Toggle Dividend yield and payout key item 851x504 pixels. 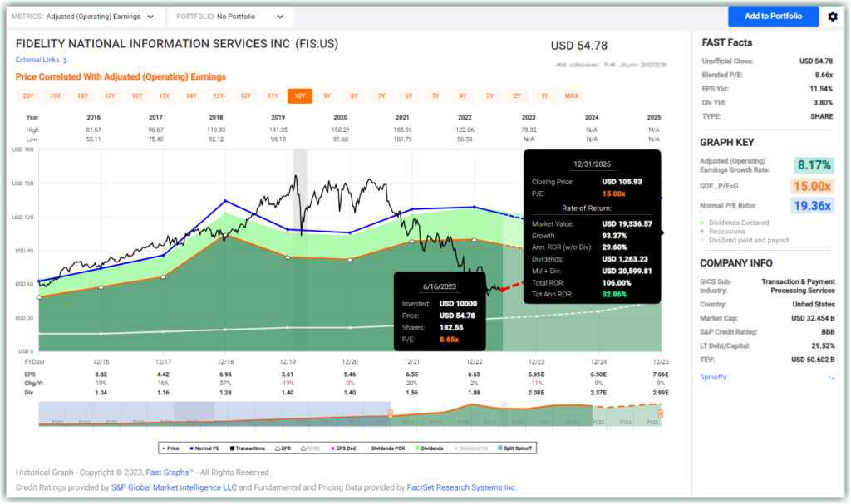pyautogui.click(x=744, y=240)
